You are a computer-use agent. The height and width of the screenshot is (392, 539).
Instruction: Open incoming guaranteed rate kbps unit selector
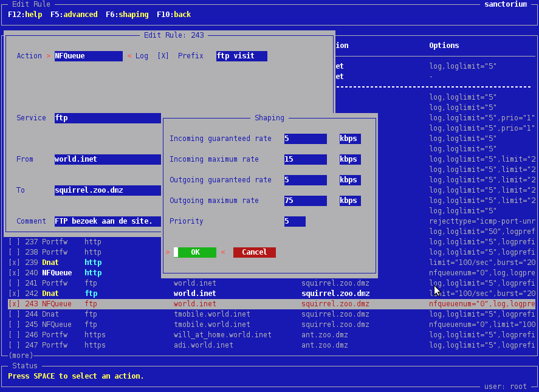349,139
